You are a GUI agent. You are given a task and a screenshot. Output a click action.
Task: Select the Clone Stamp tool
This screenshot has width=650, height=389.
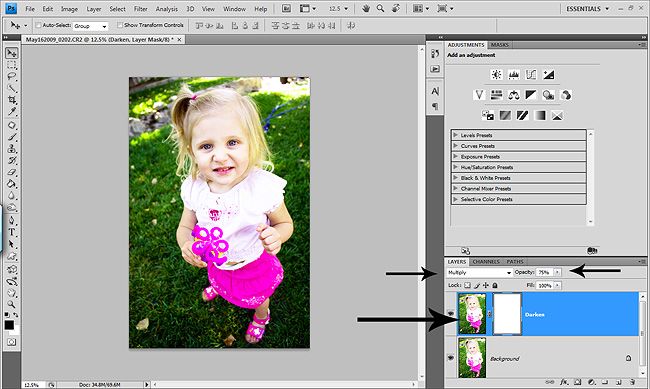point(12,149)
